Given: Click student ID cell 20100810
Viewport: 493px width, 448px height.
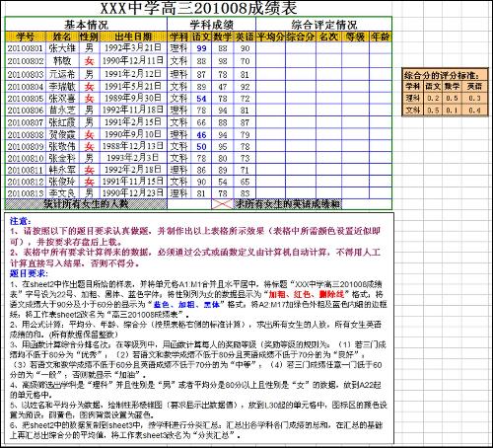Looking at the screenshot, I should (x=26, y=158).
